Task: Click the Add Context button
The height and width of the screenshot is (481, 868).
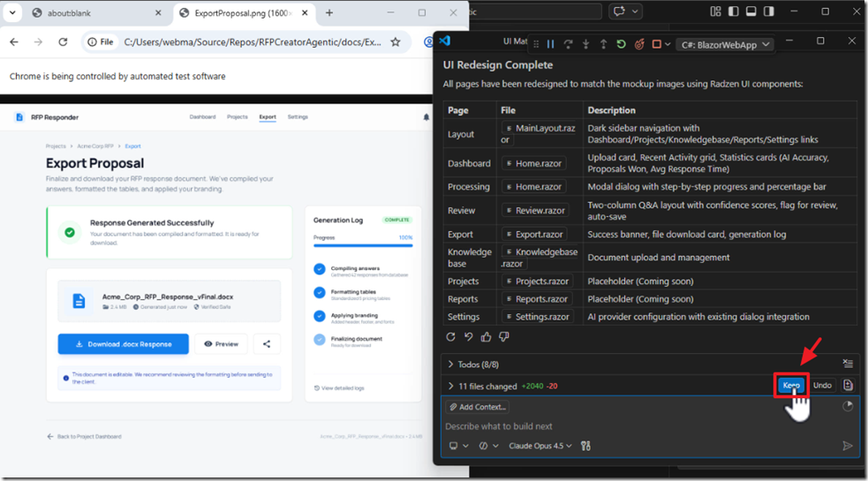Action: point(478,407)
